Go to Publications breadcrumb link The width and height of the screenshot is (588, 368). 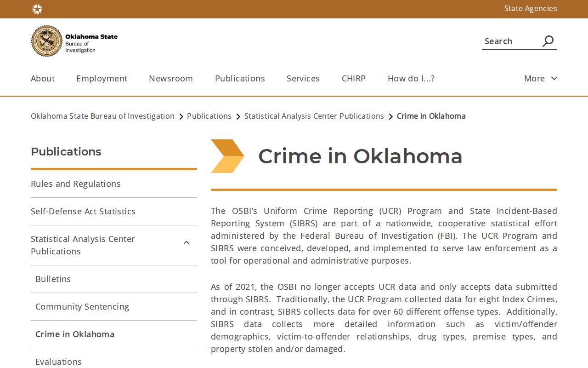coord(209,116)
